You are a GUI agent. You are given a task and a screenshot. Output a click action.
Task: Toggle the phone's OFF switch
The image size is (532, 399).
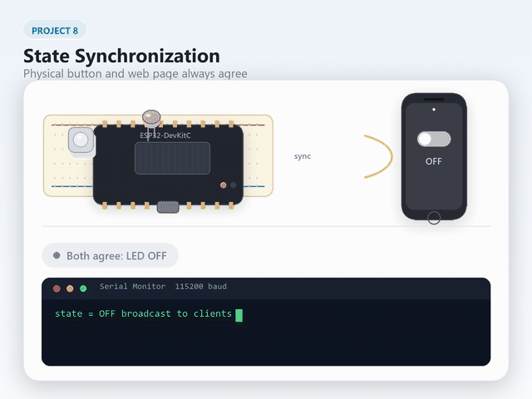click(434, 139)
